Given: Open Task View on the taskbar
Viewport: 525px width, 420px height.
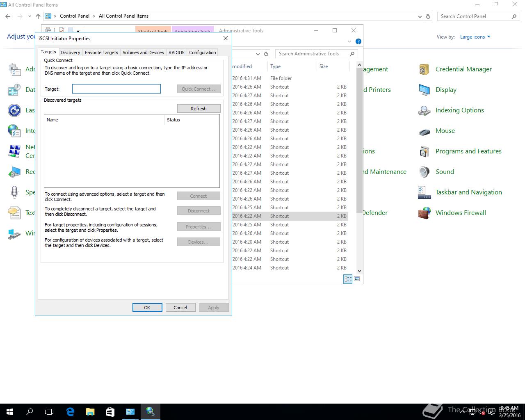Looking at the screenshot, I should tap(49, 411).
